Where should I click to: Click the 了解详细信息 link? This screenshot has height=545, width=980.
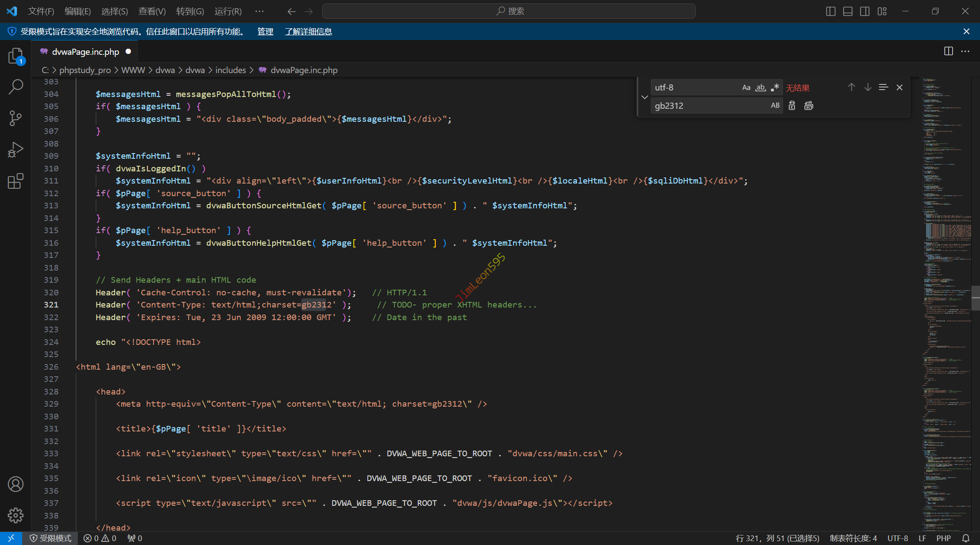tap(308, 31)
